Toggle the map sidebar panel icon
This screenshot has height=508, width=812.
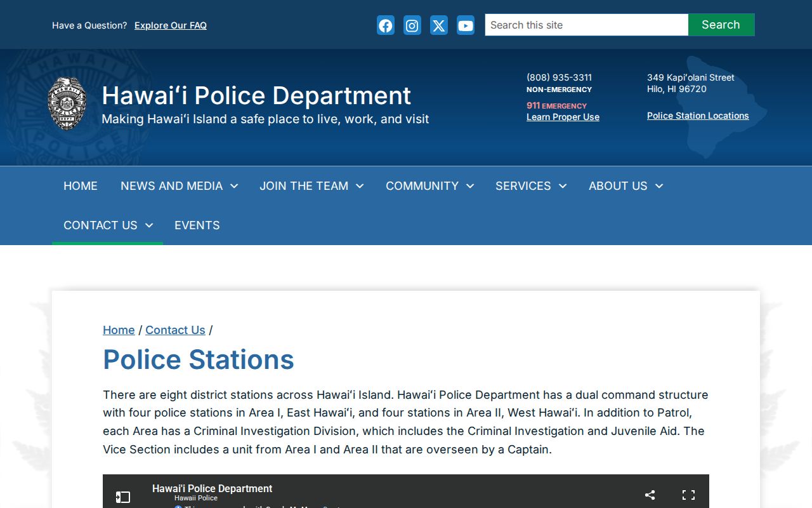click(123, 497)
